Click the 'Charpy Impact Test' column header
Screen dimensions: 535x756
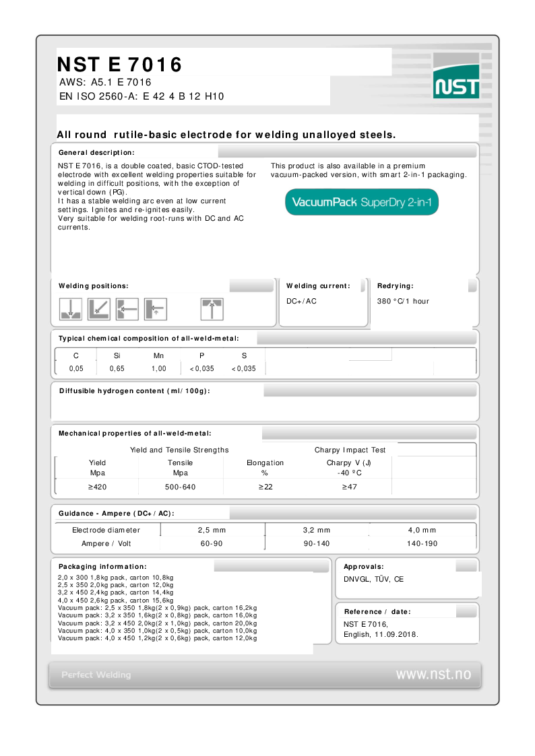point(350,450)
